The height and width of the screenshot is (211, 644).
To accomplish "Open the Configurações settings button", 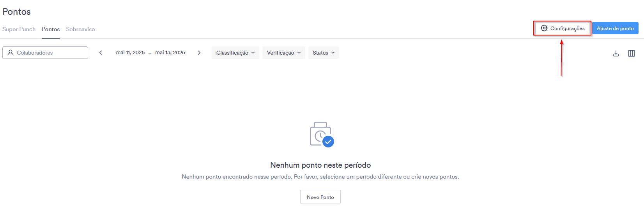I will click(563, 28).
